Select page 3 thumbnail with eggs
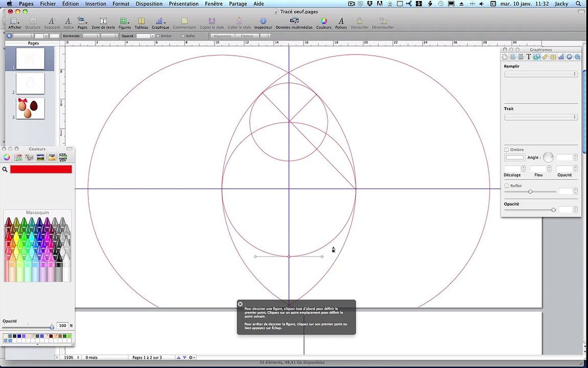 [30, 108]
